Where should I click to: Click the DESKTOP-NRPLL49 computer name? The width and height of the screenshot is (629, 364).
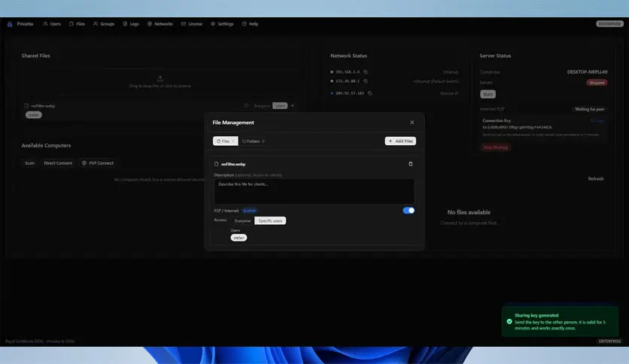click(x=587, y=72)
